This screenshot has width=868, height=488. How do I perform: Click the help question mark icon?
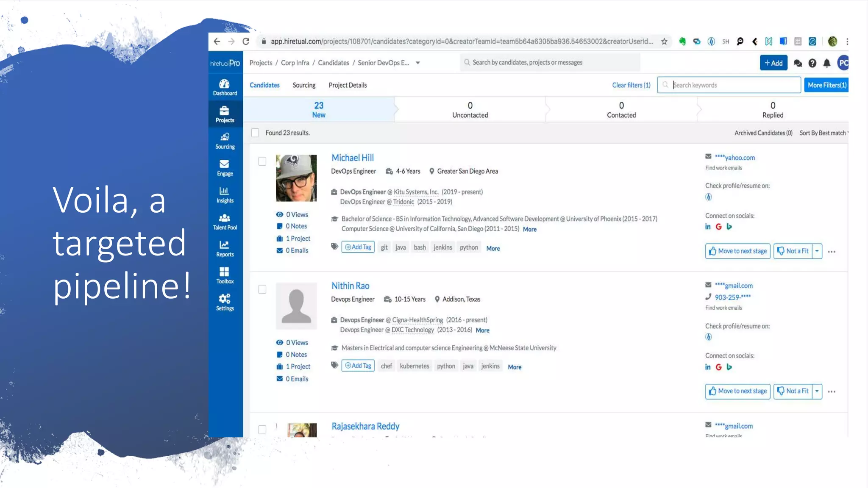click(812, 63)
